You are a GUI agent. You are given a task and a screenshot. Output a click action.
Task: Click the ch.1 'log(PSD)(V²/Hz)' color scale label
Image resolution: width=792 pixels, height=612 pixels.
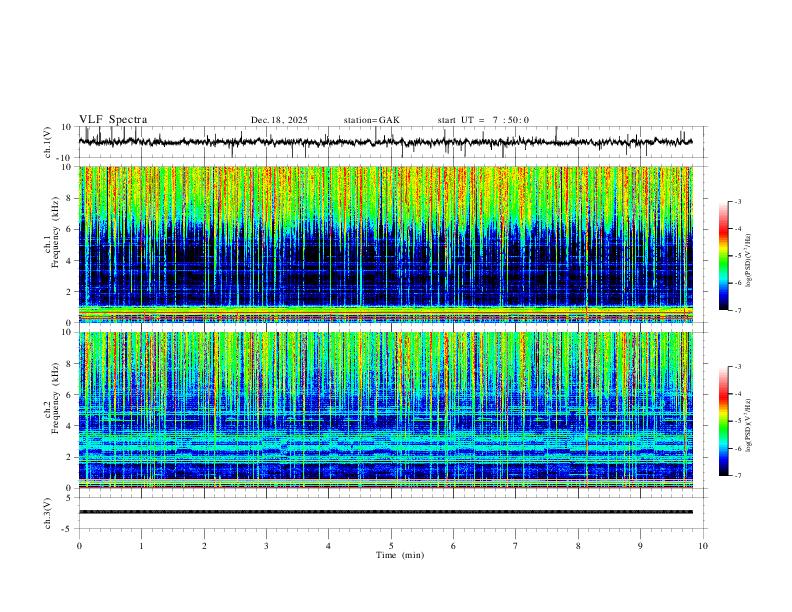pos(749,261)
